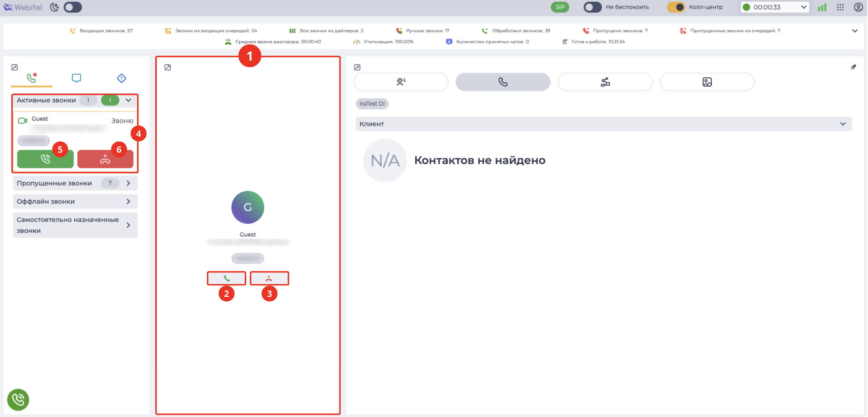The width and height of the screenshot is (868, 417).
Task: Open the agent status timer dropdown 00:00:33
Action: click(775, 7)
